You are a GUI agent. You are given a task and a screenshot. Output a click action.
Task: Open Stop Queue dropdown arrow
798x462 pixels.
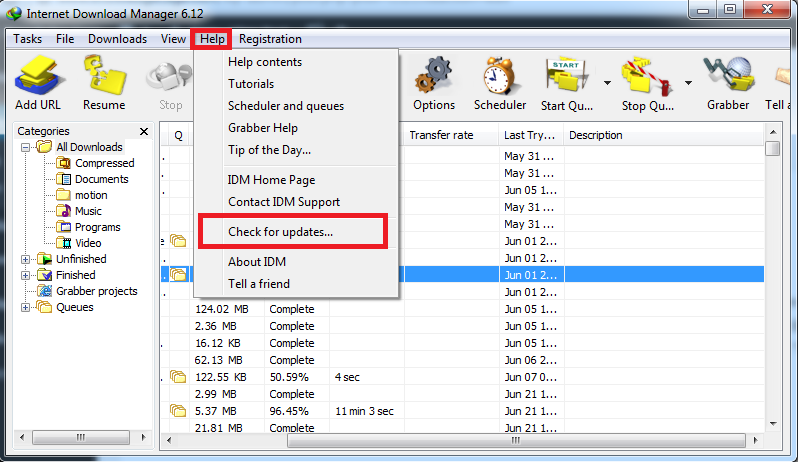coord(688,82)
